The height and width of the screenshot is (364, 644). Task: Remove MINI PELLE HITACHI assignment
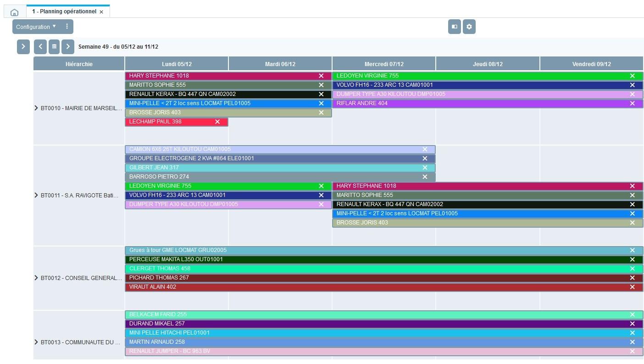(x=632, y=333)
